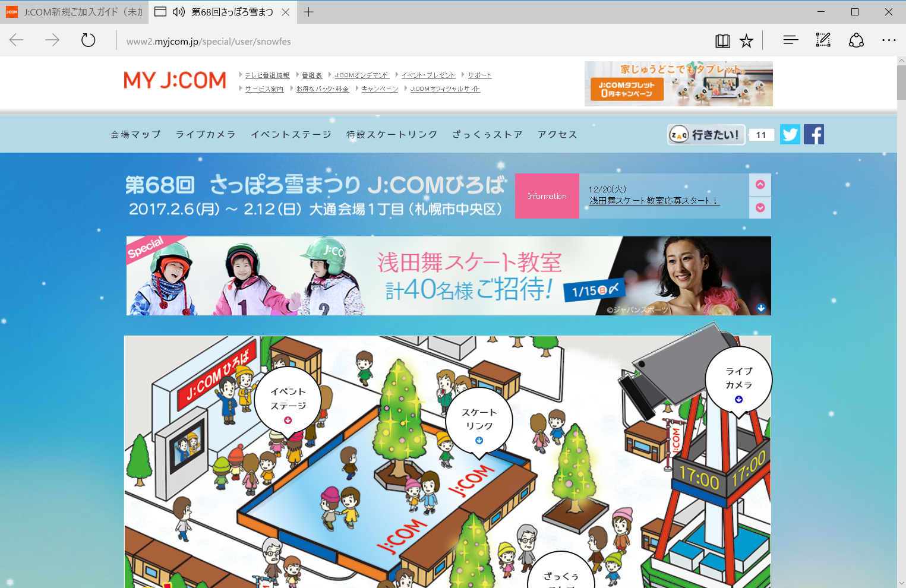Open サービス案内 link

pos(264,88)
